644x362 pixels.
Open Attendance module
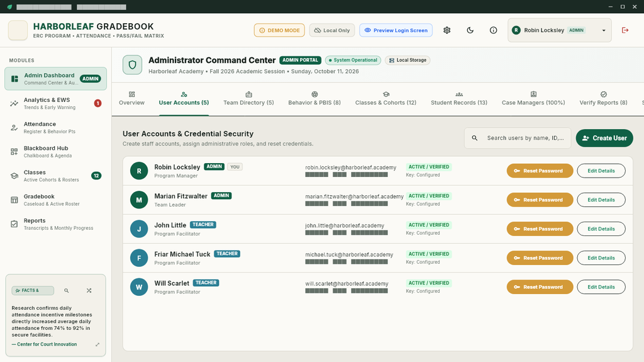(x=56, y=128)
